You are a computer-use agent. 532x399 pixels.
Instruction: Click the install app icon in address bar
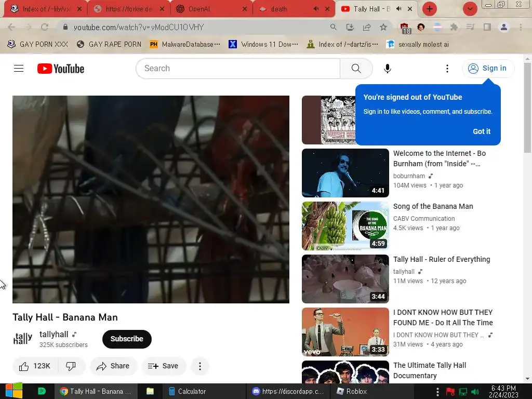point(350,27)
